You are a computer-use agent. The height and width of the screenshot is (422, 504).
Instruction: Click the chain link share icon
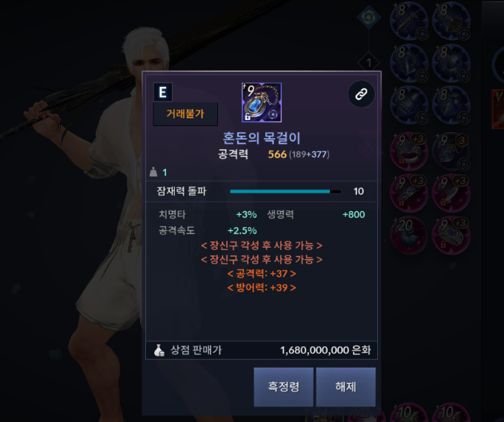361,94
